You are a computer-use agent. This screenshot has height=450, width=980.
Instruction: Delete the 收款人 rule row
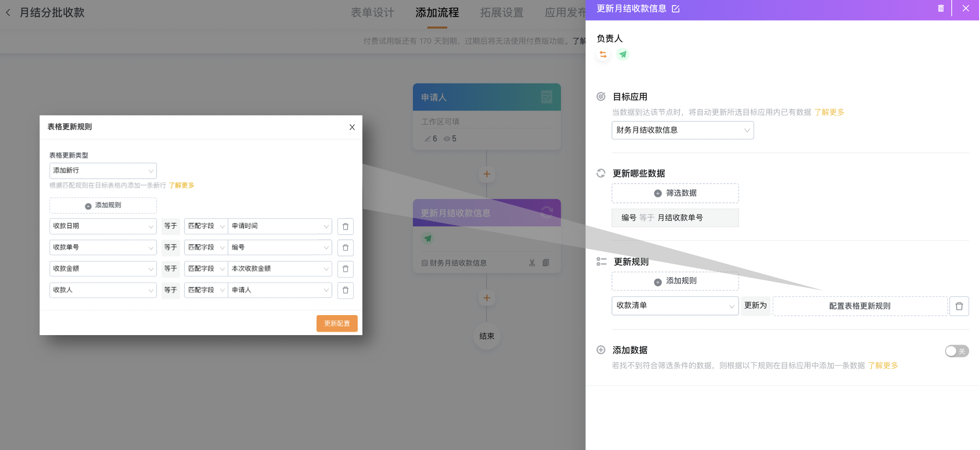coord(345,290)
